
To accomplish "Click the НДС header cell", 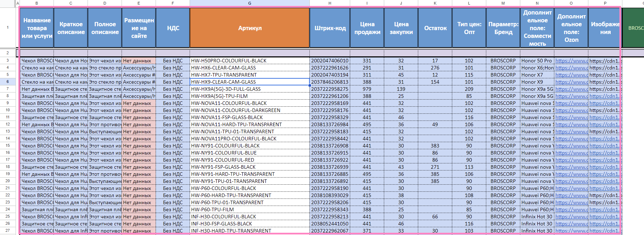I will click(x=173, y=28).
